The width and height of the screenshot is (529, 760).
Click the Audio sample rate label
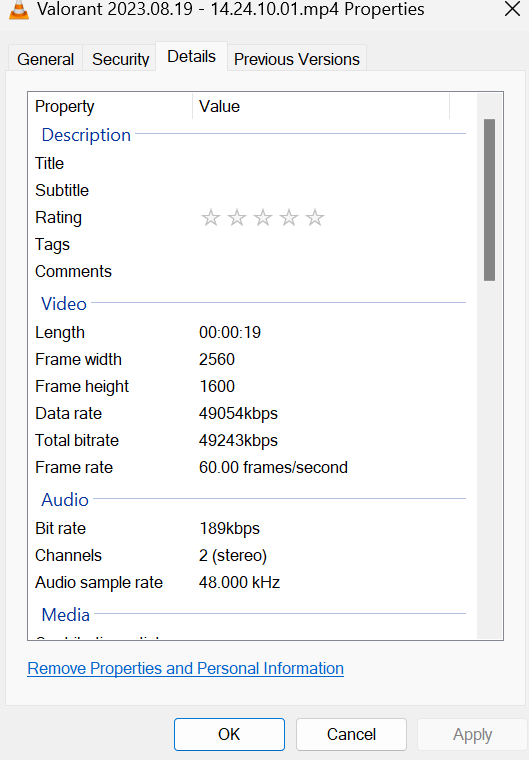click(x=99, y=583)
